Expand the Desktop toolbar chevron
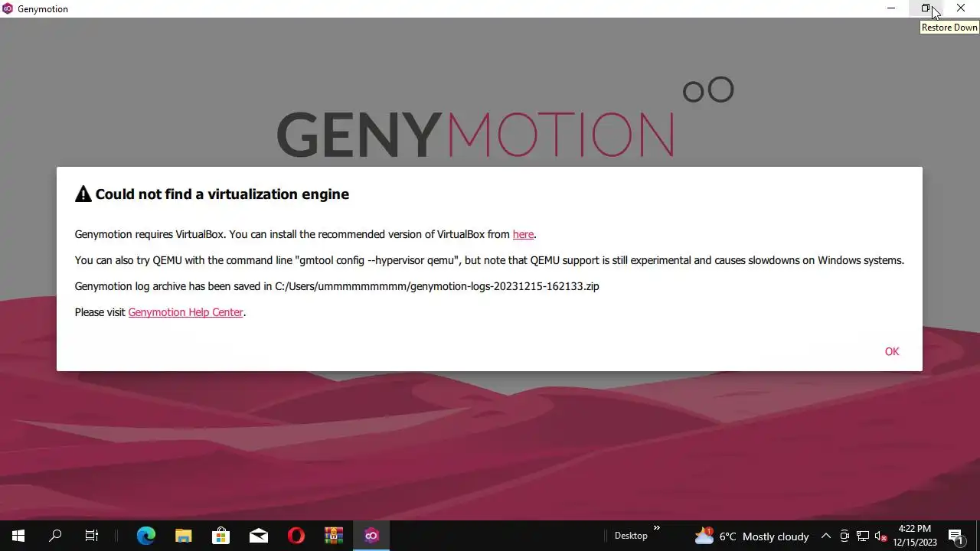Viewport: 980px width, 551px height. point(656,528)
